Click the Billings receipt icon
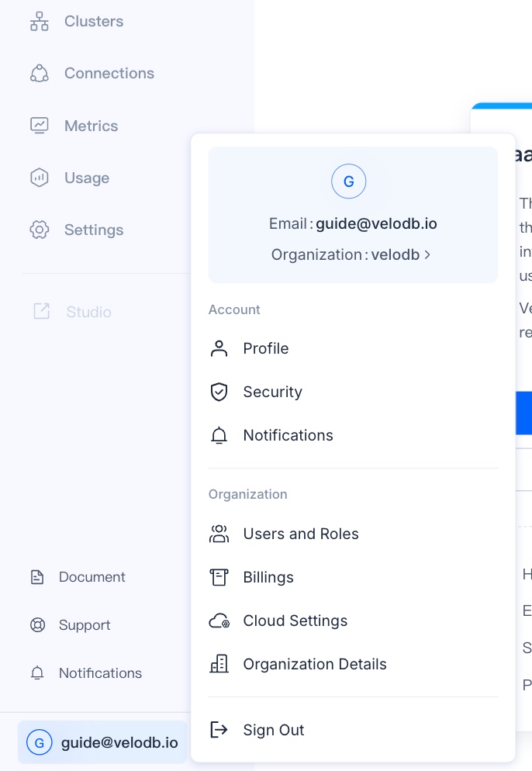The height and width of the screenshot is (771, 532). 219,577
